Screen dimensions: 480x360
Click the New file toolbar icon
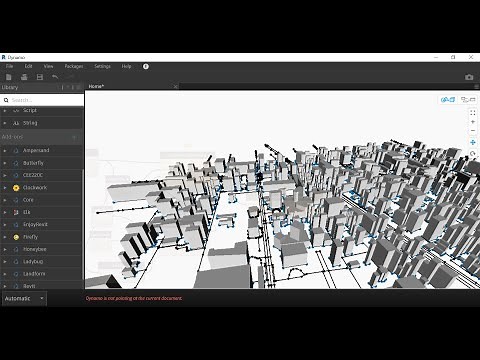[x=9, y=77]
